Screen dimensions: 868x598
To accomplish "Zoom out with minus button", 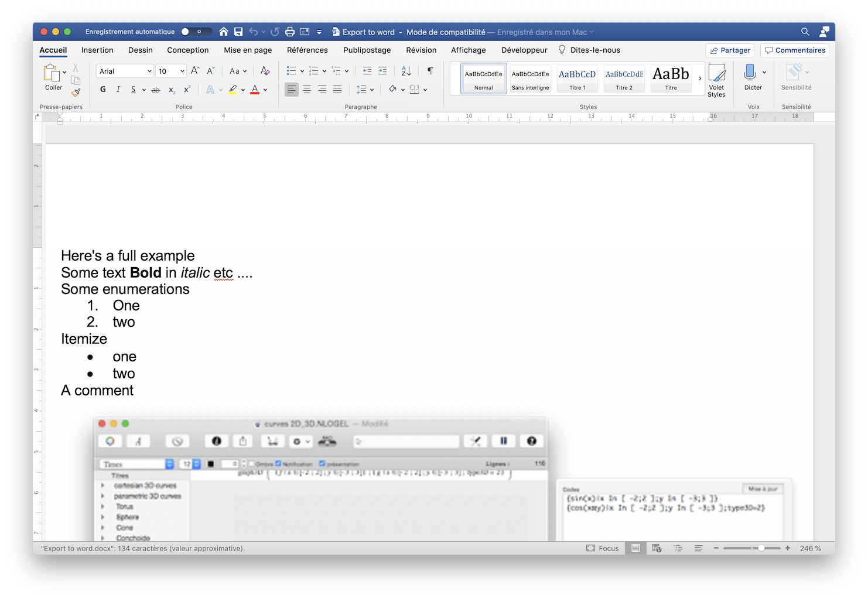I will pyautogui.click(x=716, y=548).
